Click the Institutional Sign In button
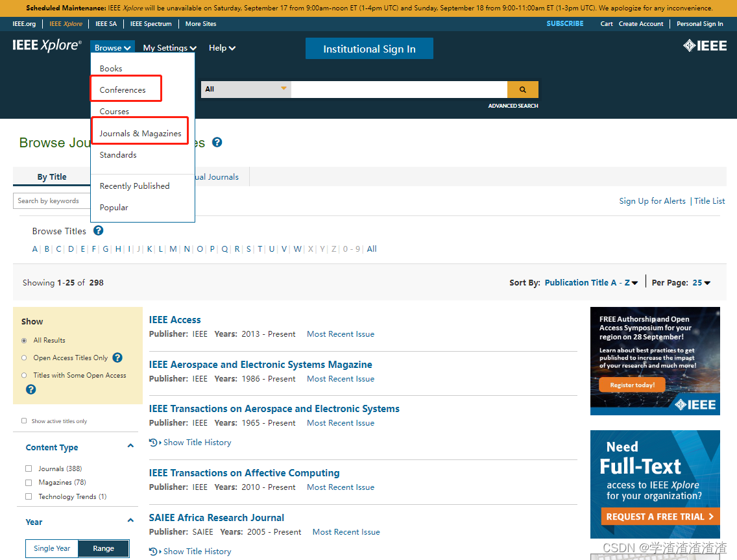737x560 pixels. 369,49
